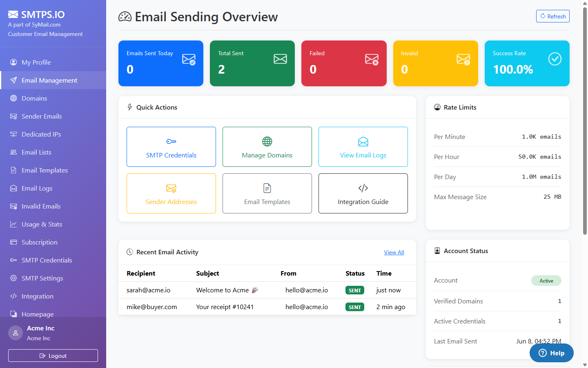
Task: Click the Logout button
Action: (53, 356)
